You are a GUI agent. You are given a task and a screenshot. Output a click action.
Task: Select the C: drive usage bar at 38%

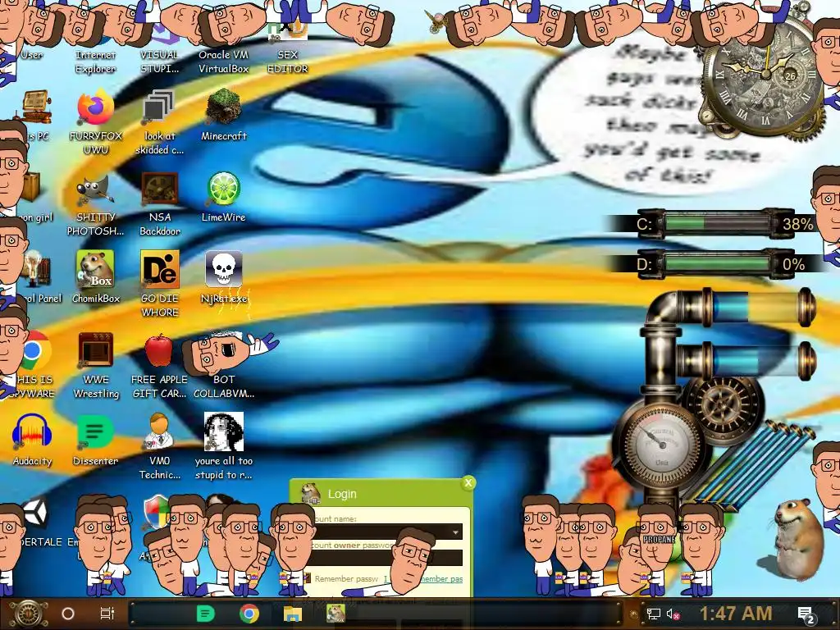click(718, 224)
